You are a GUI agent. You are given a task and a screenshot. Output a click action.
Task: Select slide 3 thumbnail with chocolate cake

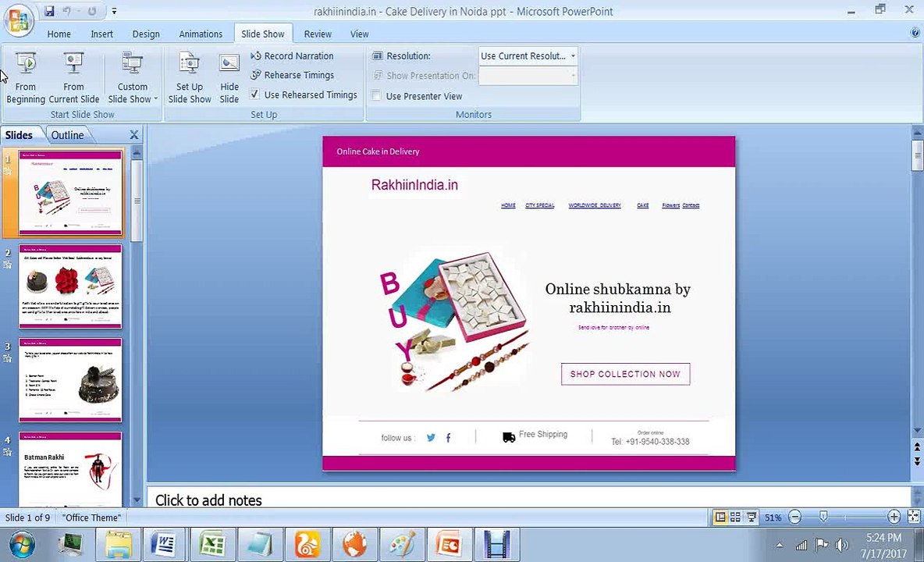pos(71,380)
